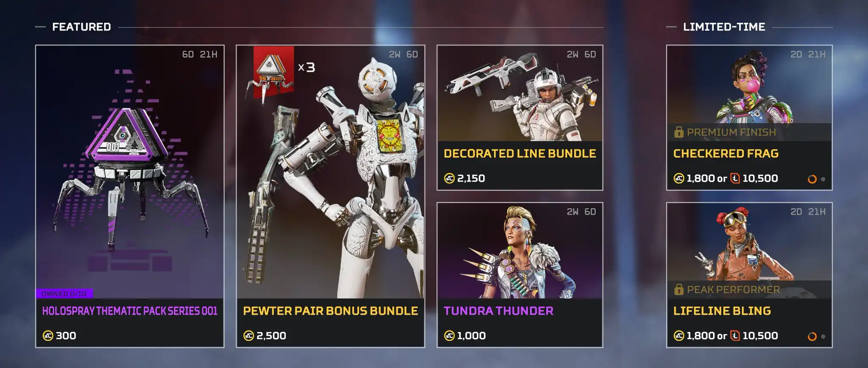Select the orange ring page indicator on Checkered Frag
Screen dimensions: 868x368
point(812,179)
